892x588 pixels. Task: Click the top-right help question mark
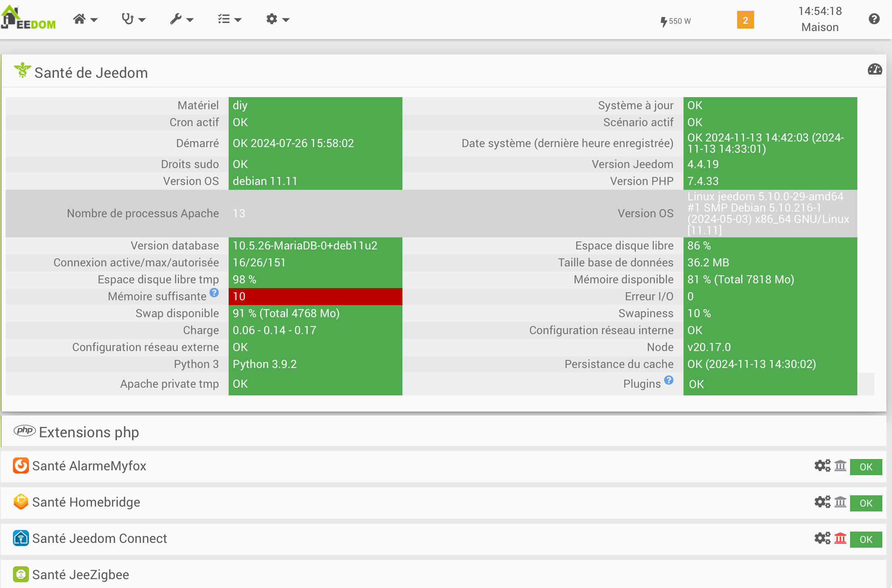pos(874,19)
